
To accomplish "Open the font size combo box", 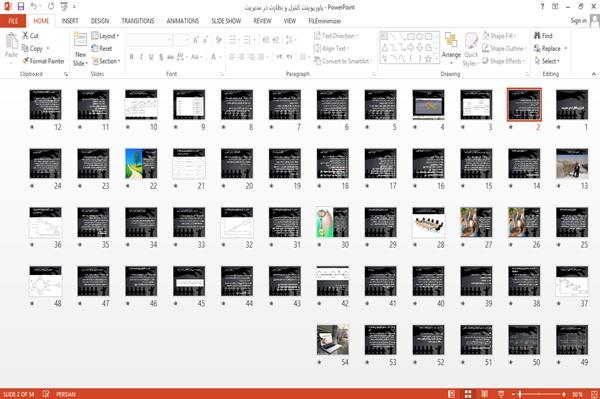I will (181, 40).
